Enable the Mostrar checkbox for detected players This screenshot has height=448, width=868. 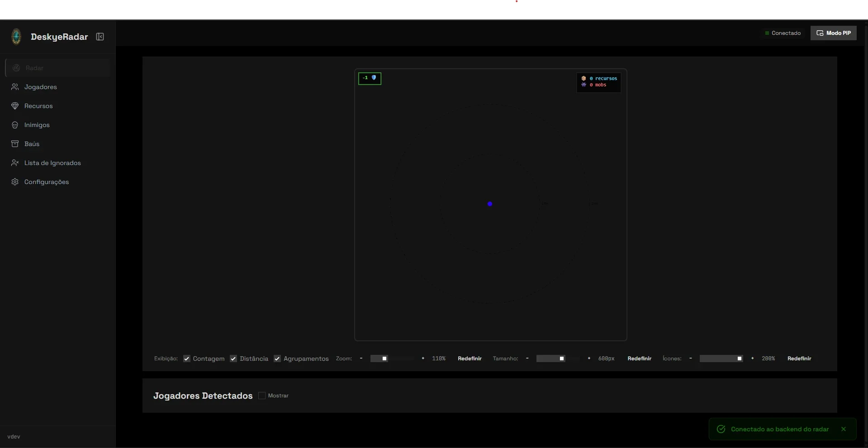(x=262, y=396)
